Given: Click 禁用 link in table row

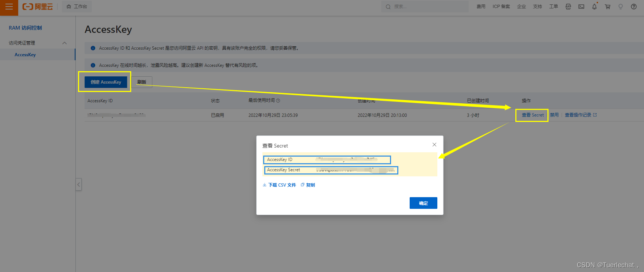Looking at the screenshot, I should (554, 115).
